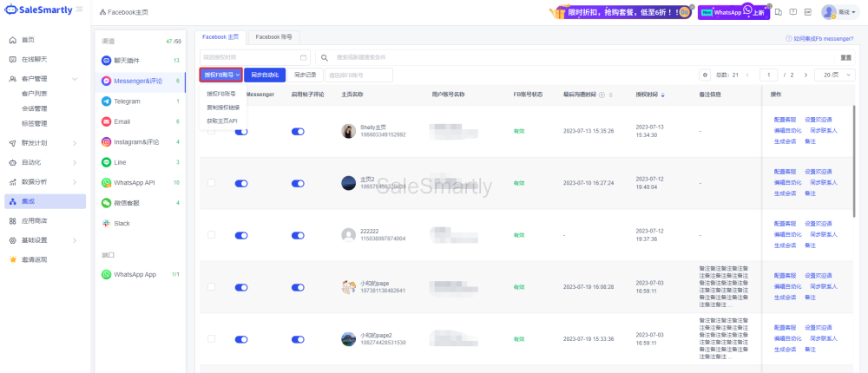Image resolution: width=868 pixels, height=373 pixels.
Task: Click the search magnifier icon
Action: point(324,57)
